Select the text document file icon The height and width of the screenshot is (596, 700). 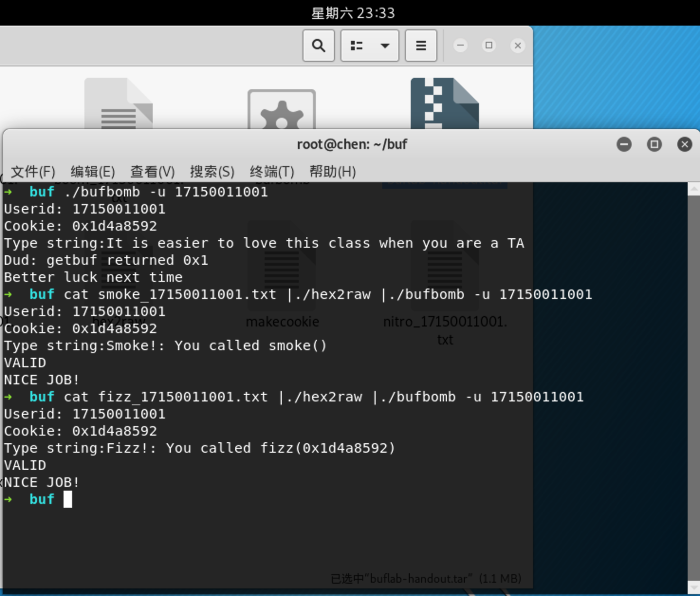(x=119, y=103)
